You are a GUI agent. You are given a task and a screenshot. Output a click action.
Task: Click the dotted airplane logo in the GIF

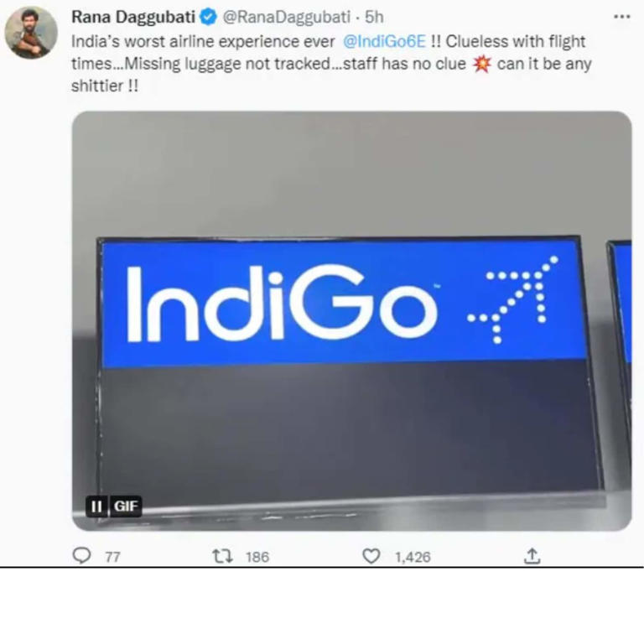(513, 300)
